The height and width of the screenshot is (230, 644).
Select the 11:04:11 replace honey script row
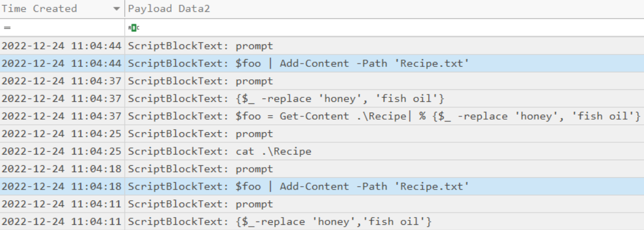333,222
